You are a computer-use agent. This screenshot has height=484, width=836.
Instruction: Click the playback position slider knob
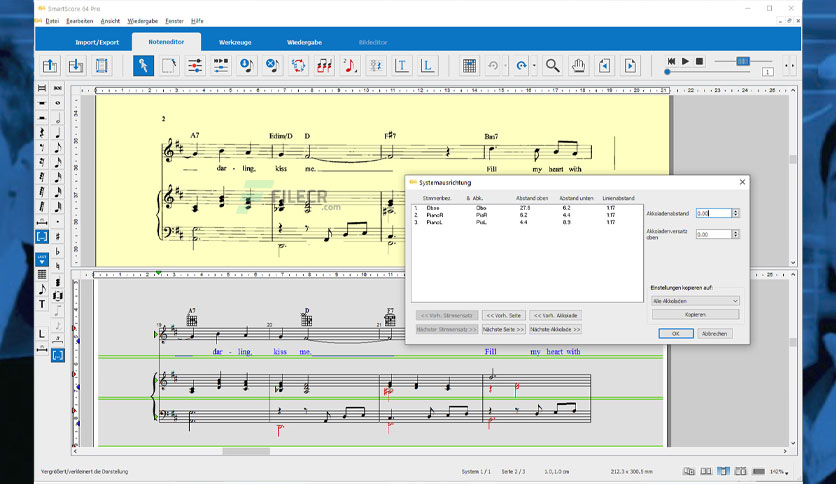click(667, 71)
